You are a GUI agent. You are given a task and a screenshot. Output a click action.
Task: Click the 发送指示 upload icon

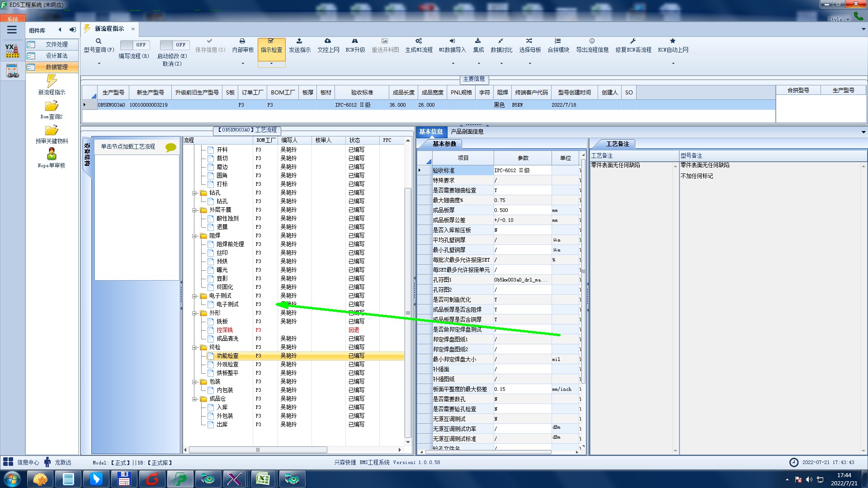299,41
